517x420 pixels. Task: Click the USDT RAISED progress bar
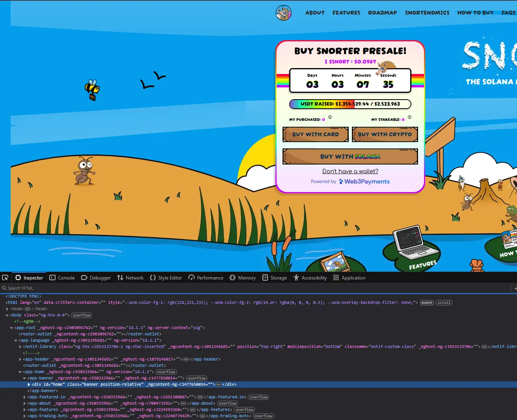(x=350, y=104)
